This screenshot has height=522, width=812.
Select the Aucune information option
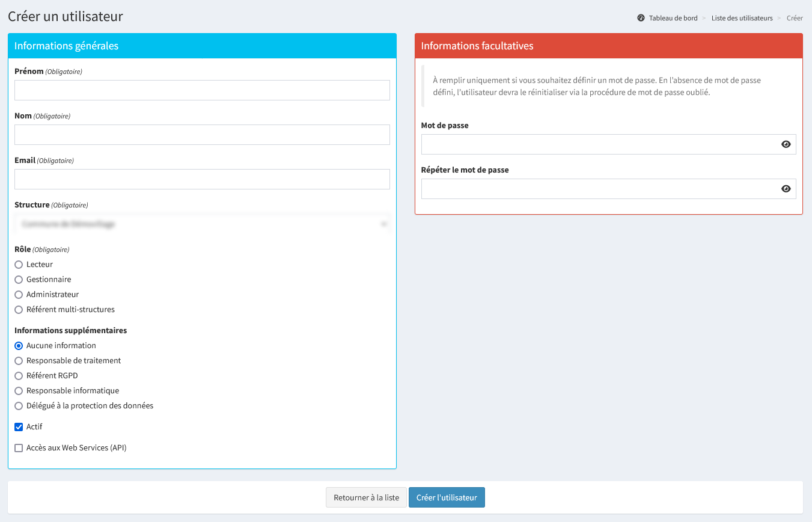(19, 346)
